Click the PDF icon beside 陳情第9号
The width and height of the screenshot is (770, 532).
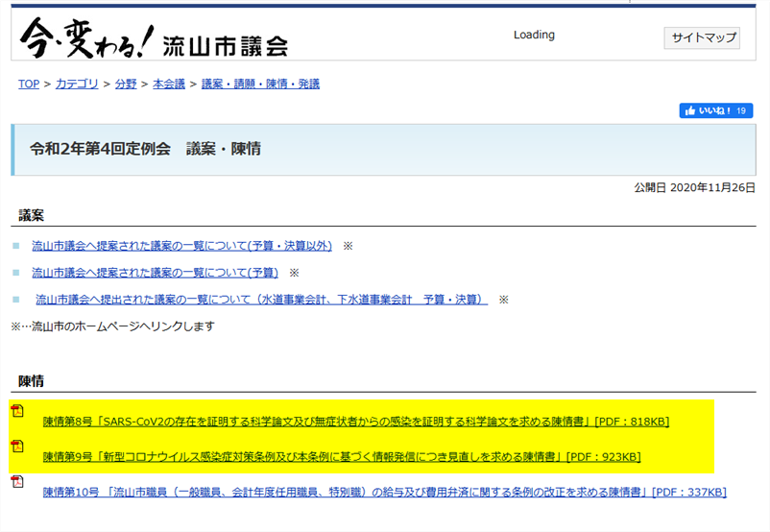(17, 447)
